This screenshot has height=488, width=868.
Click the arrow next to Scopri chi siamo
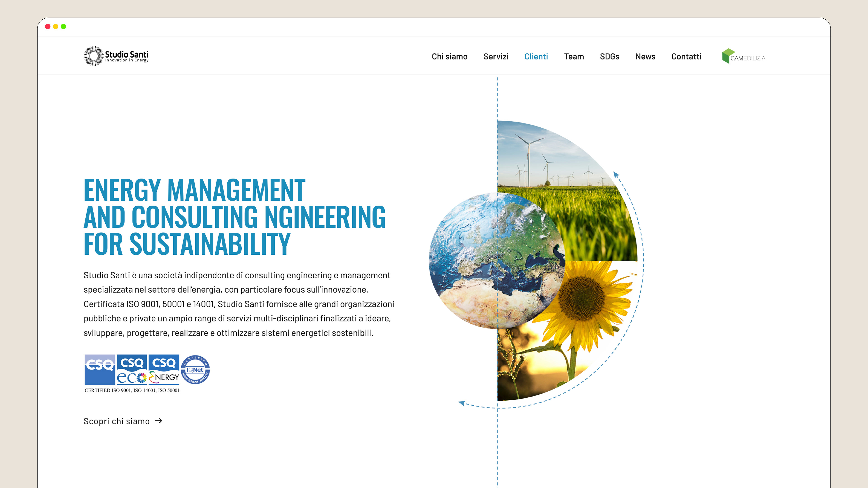[159, 421]
